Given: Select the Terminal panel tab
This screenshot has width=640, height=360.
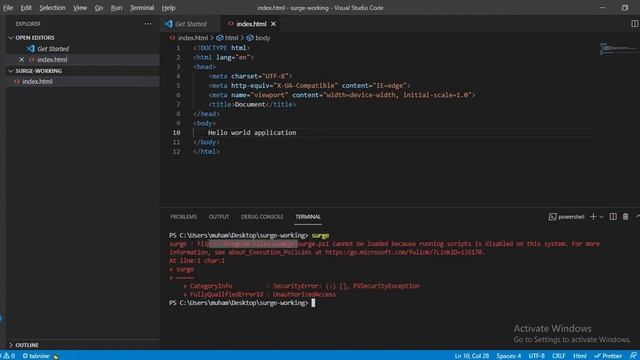Looking at the screenshot, I should tap(308, 217).
